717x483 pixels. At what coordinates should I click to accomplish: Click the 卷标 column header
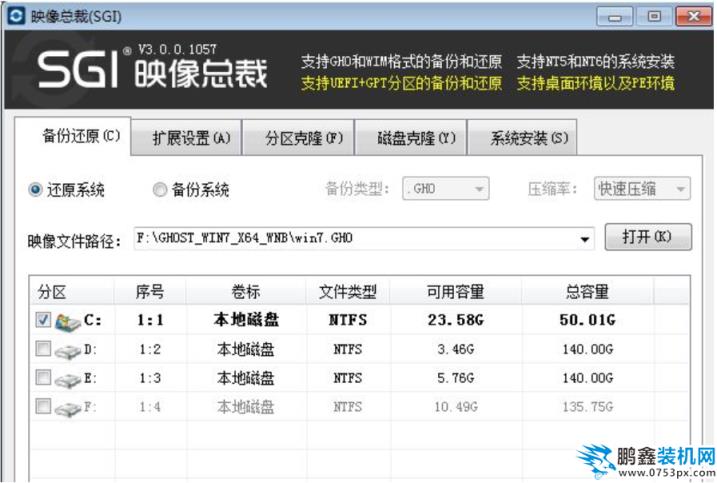click(x=246, y=291)
